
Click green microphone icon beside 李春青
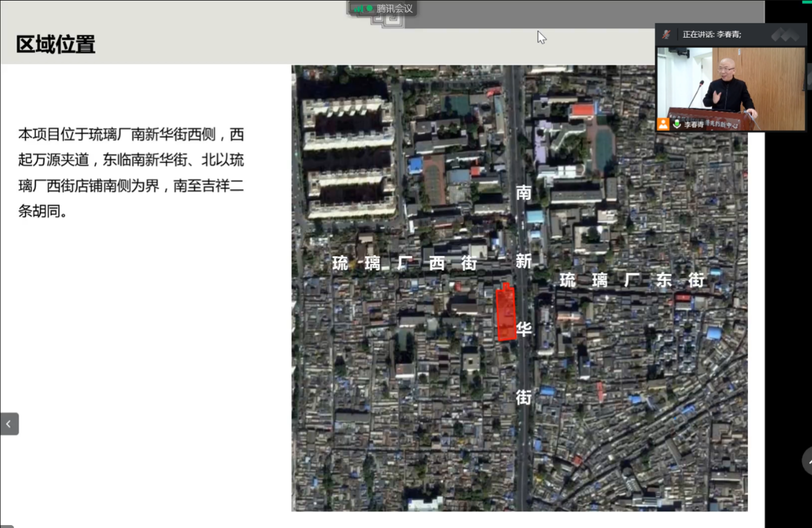click(677, 124)
